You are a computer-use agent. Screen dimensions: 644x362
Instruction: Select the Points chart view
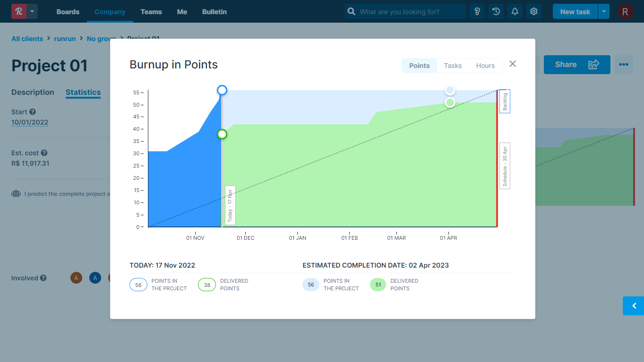tap(419, 66)
